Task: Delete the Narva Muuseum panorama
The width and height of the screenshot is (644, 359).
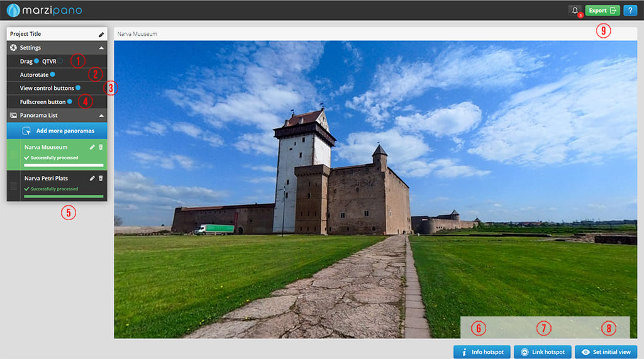Action: (101, 147)
